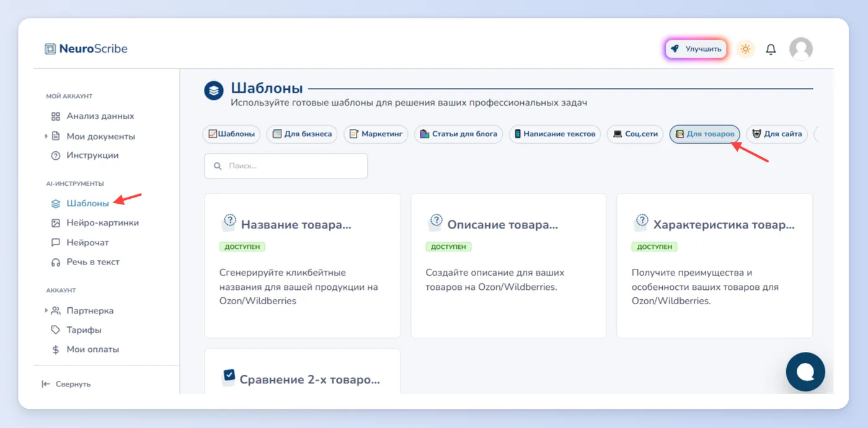Viewport: 868px width, 428px height.
Task: Click the Свернуть collapse arrow icon
Action: point(46,384)
